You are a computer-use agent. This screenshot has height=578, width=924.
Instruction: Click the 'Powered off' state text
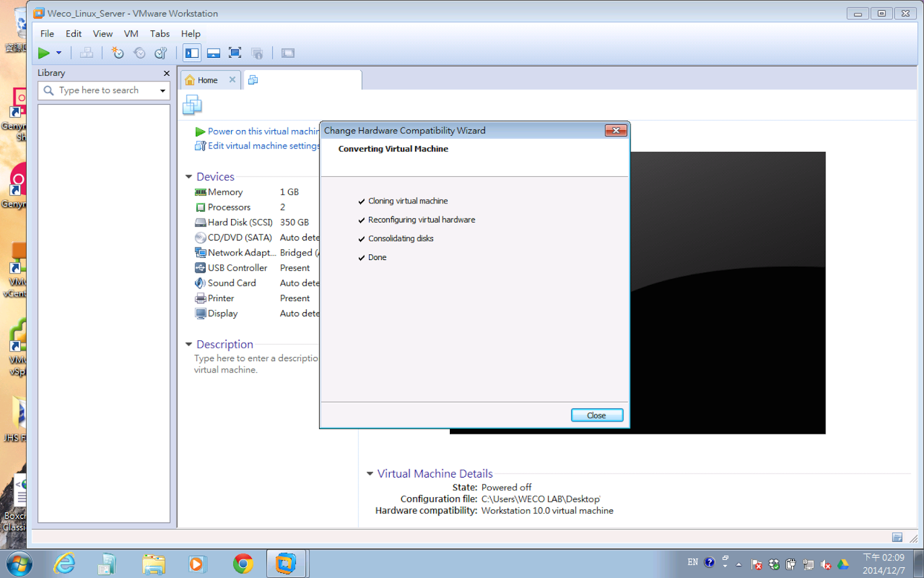point(506,487)
